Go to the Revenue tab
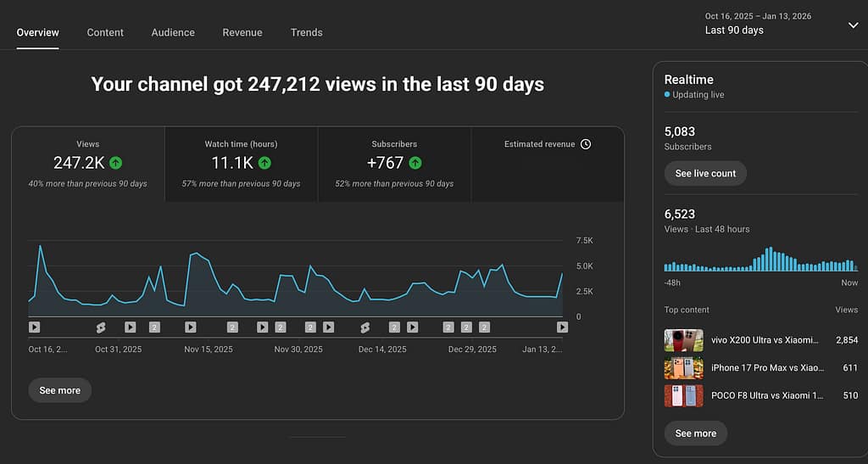868x464 pixels. point(242,32)
